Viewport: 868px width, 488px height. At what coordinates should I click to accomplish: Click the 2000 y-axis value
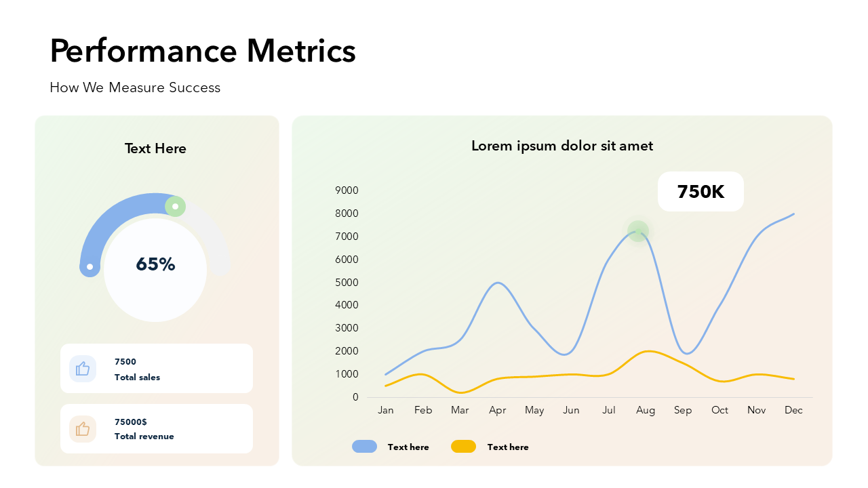(x=347, y=351)
